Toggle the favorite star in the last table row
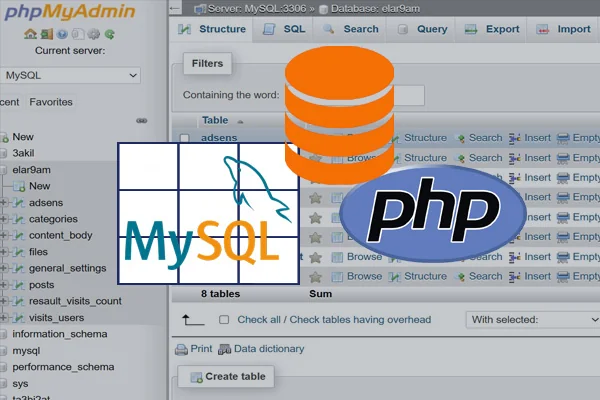The image size is (600, 400). click(315, 276)
